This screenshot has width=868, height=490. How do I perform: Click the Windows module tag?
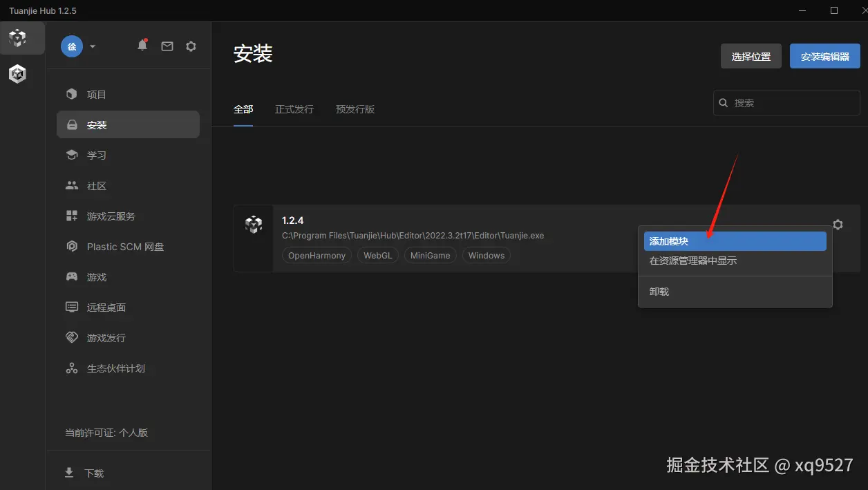click(487, 255)
